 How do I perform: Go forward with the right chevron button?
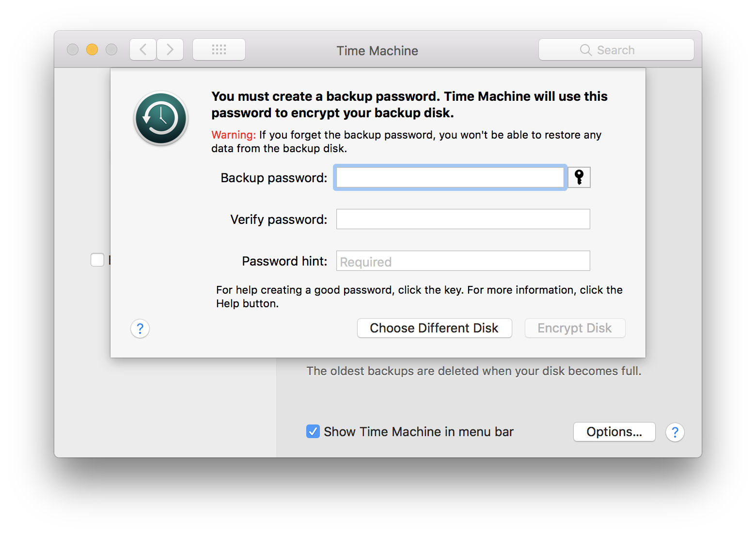click(x=170, y=49)
